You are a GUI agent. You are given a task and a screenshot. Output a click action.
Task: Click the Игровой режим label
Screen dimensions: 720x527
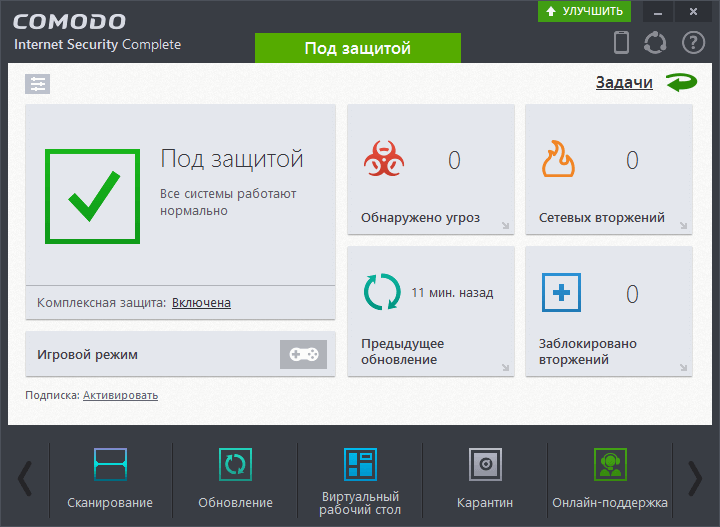click(87, 355)
